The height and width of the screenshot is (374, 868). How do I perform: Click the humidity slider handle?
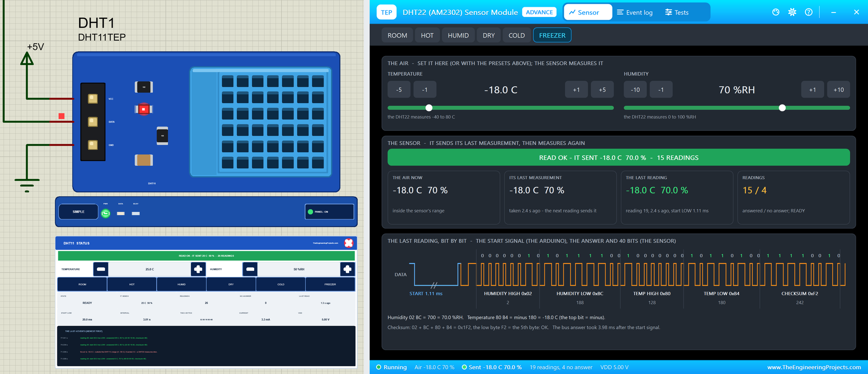782,108
